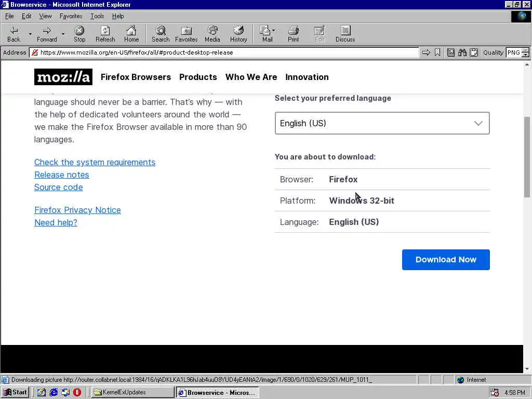
Task: Show the History toolbar button
Action: (238, 34)
